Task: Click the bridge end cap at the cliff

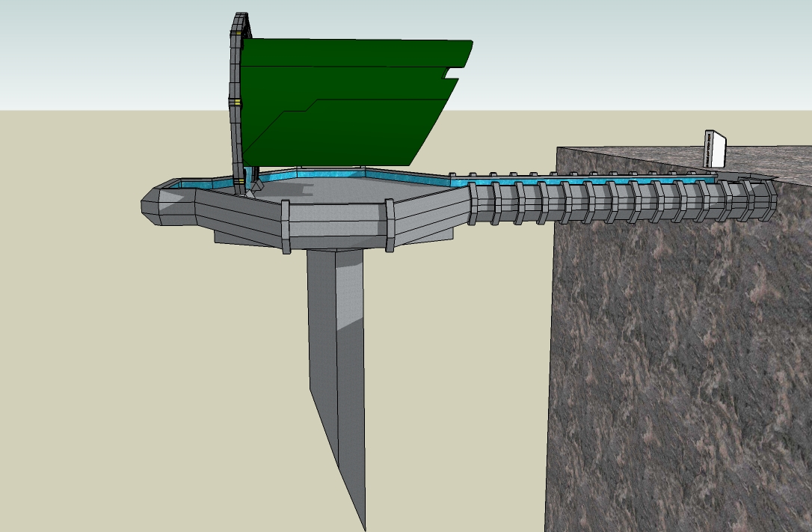Action: pos(763,198)
